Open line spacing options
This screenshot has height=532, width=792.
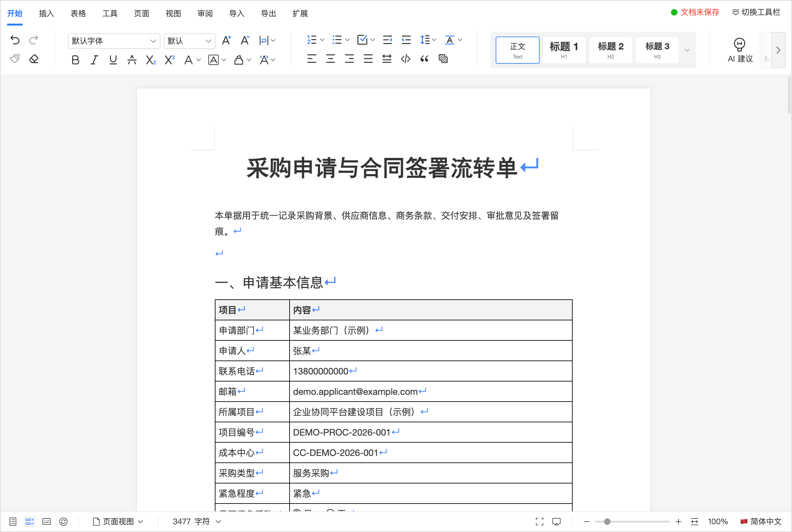[428, 40]
